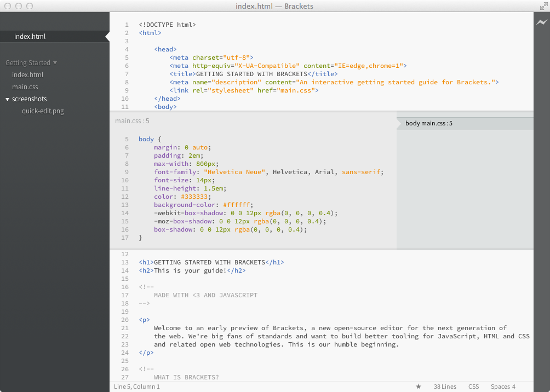Screen dimensions: 550x392
Task: Click the <h1> GETTING STARTED WITH BRACKETS heading line
Action: tap(211, 262)
